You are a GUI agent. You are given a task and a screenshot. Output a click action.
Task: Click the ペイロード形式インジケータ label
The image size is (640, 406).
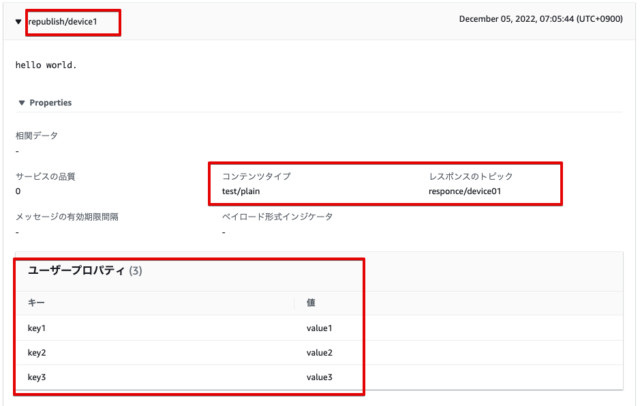tap(278, 217)
